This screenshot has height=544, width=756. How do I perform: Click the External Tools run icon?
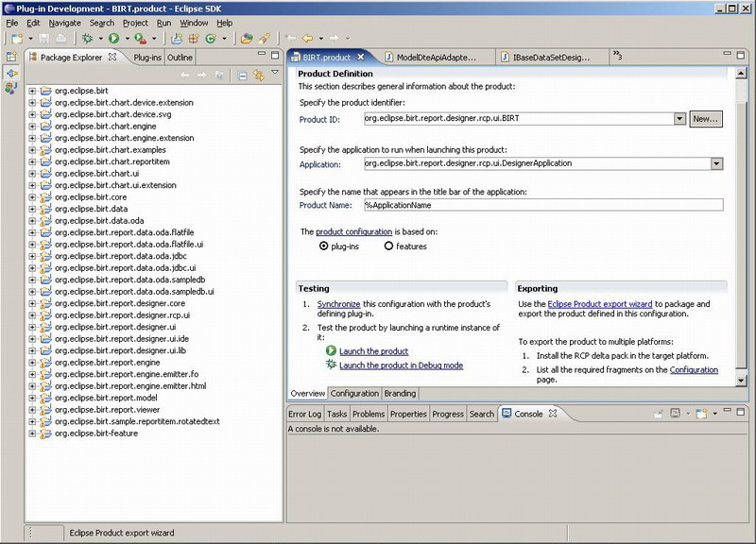pos(140,38)
